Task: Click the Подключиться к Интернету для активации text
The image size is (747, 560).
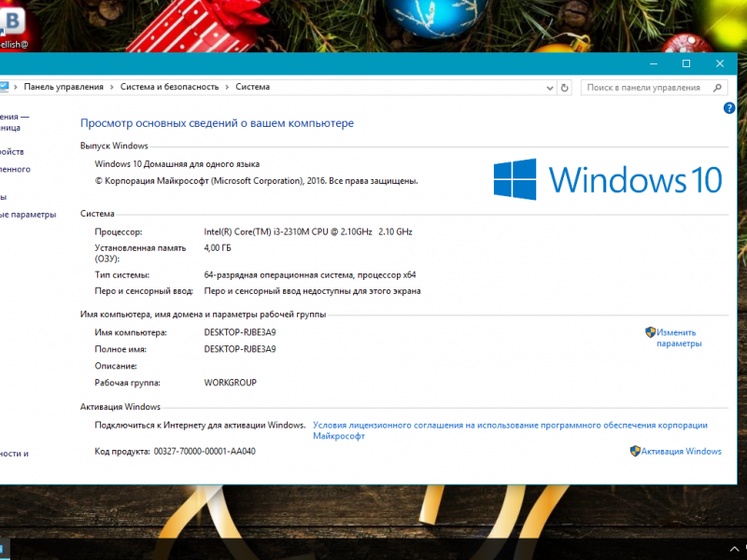Action: [200, 426]
